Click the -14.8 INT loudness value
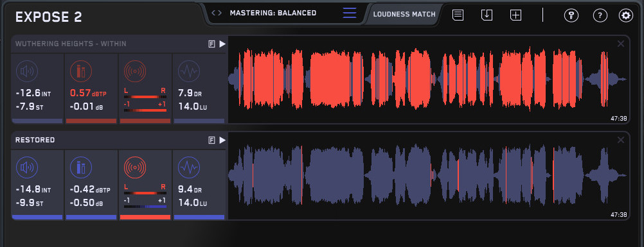 point(33,190)
